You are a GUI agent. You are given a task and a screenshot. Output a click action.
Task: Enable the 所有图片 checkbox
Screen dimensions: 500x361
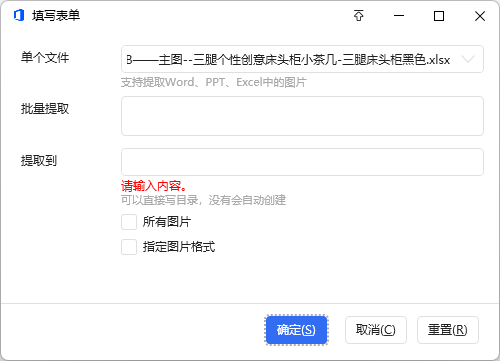click(129, 222)
